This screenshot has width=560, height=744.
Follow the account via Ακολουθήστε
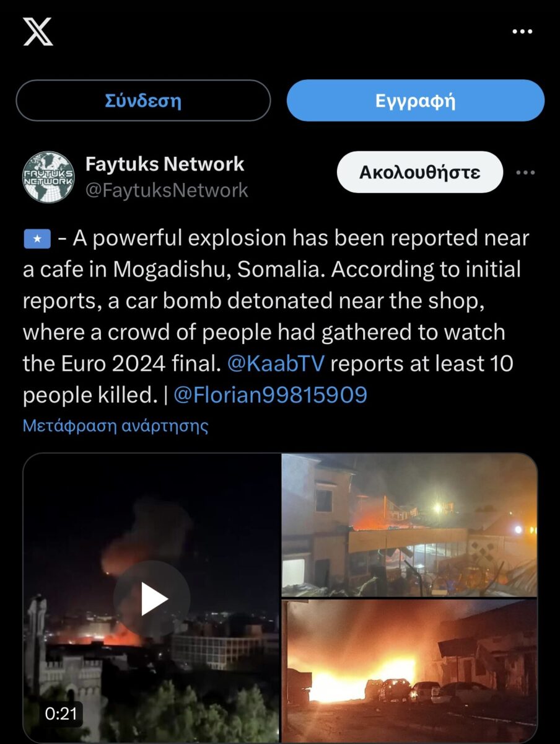(x=419, y=172)
